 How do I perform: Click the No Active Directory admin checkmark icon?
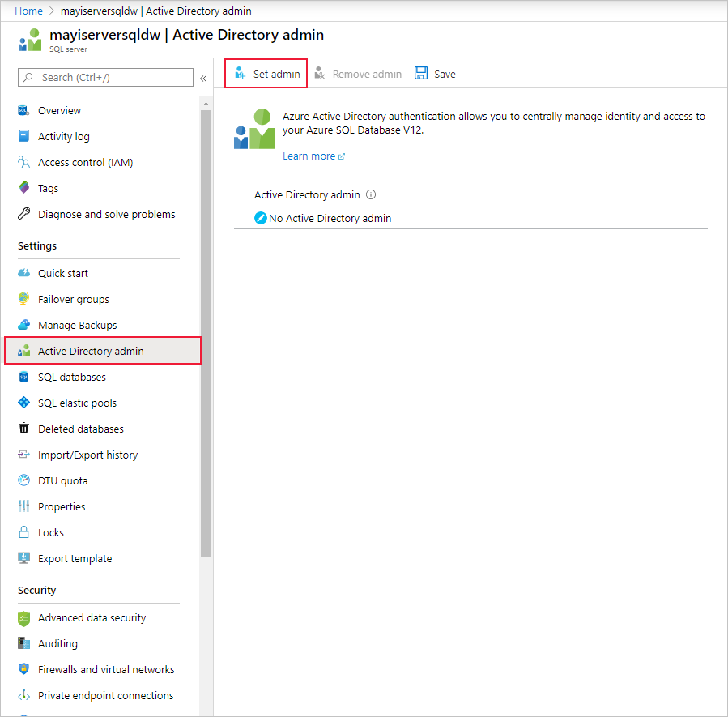click(261, 218)
